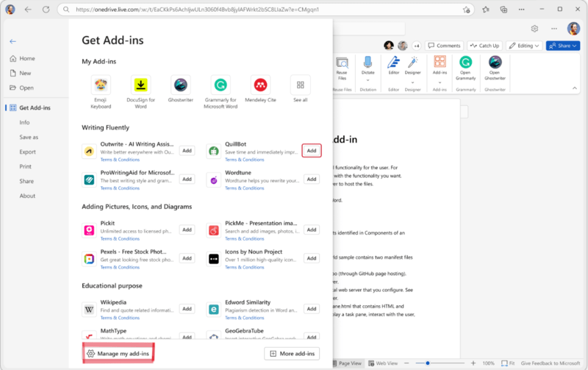Add the Outwrite add-in

tap(187, 151)
